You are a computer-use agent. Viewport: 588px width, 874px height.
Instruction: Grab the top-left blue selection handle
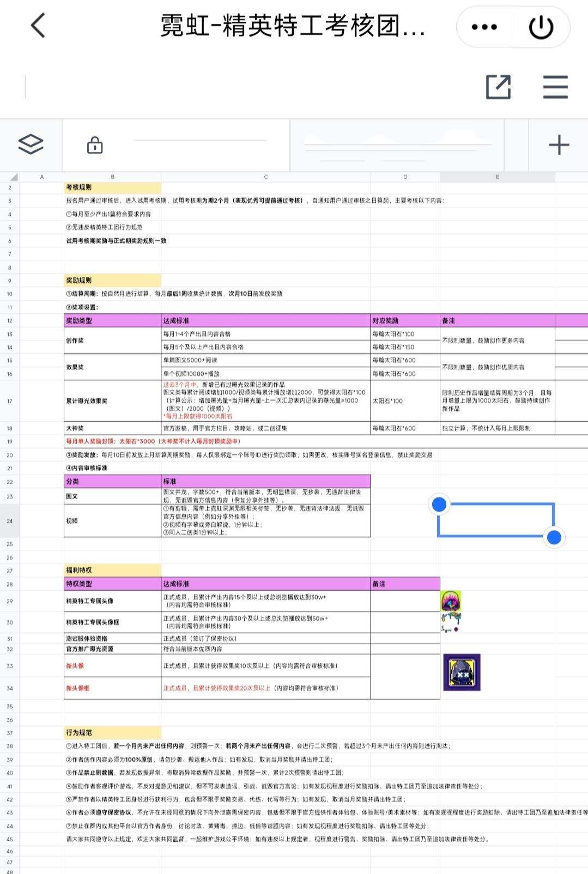[439, 505]
